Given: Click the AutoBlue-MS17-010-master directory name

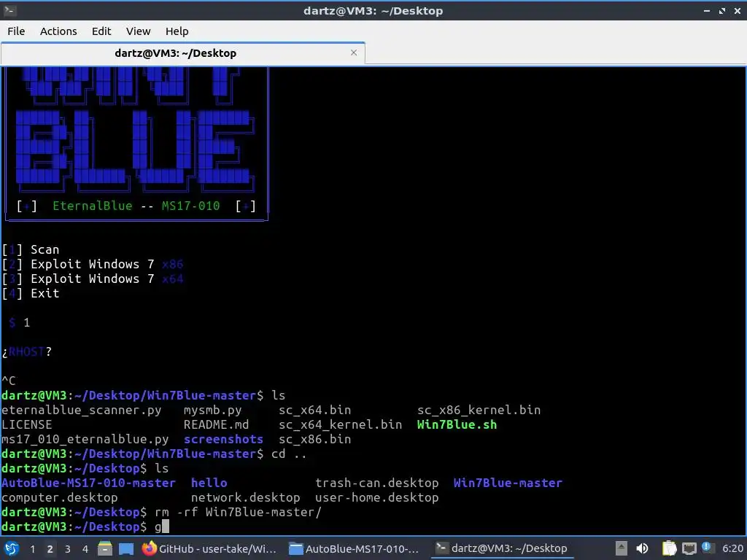Looking at the screenshot, I should [x=88, y=483].
